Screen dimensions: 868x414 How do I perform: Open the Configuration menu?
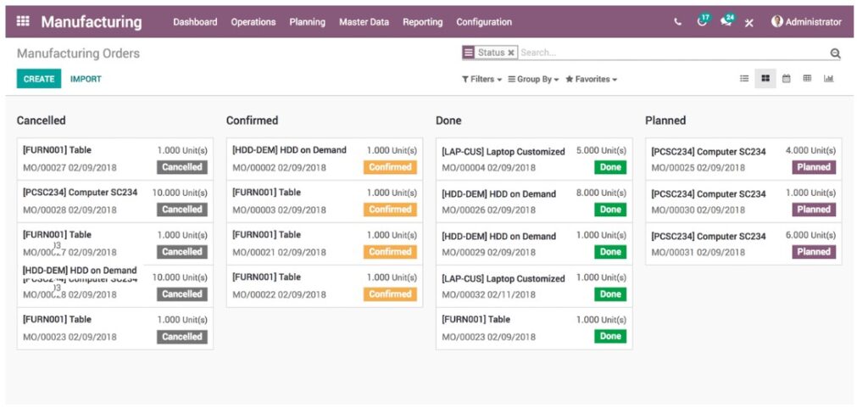[484, 22]
